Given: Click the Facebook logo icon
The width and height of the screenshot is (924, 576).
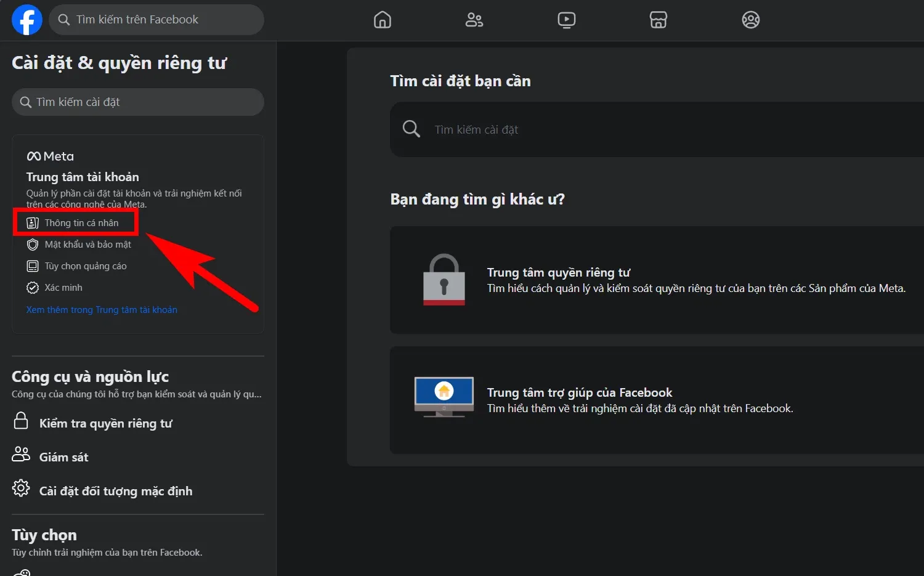Looking at the screenshot, I should pos(27,20).
